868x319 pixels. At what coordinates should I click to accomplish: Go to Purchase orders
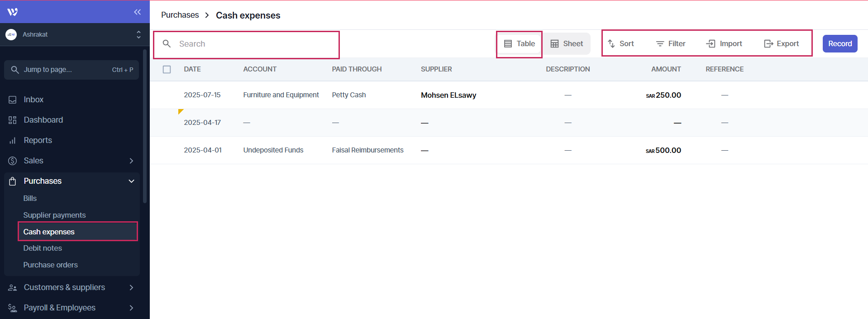tap(51, 265)
